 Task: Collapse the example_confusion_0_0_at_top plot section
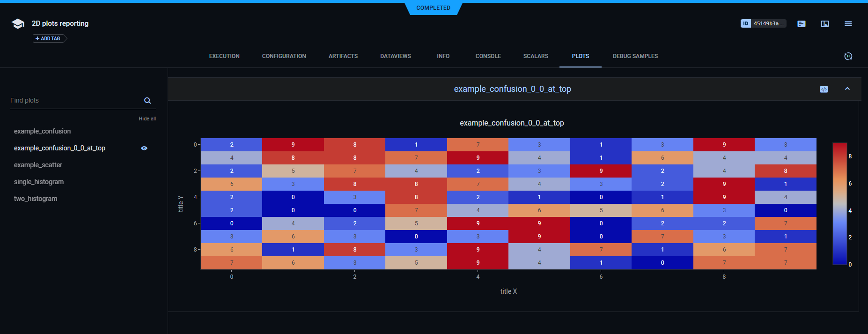coord(847,89)
